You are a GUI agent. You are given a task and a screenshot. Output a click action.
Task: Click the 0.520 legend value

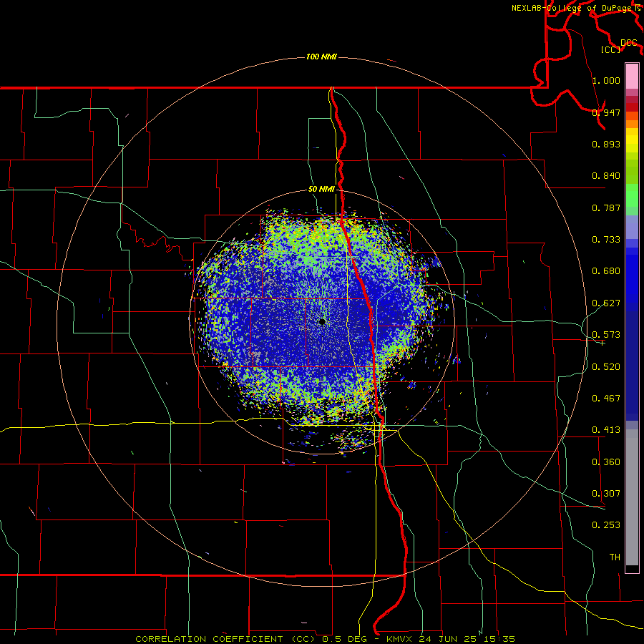(606, 367)
